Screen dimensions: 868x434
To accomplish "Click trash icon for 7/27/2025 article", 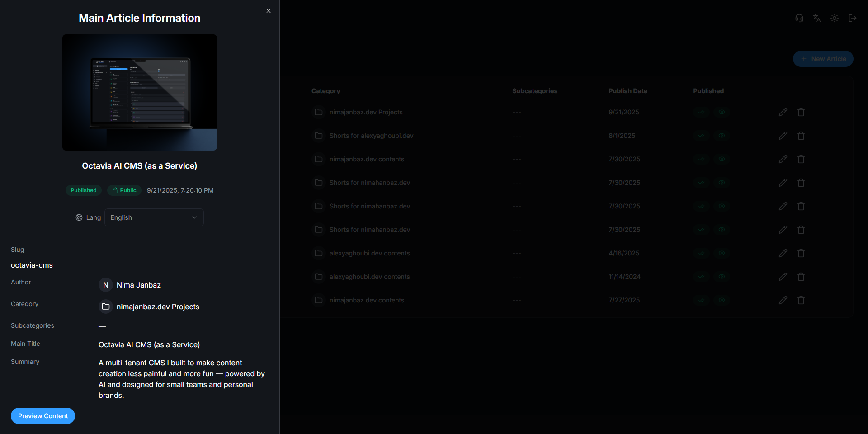I will pyautogui.click(x=801, y=300).
